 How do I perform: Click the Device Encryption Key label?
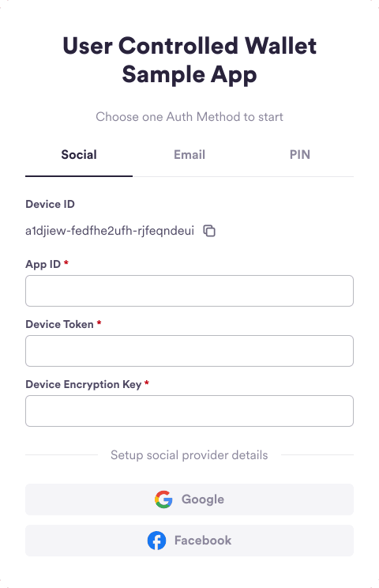point(84,384)
